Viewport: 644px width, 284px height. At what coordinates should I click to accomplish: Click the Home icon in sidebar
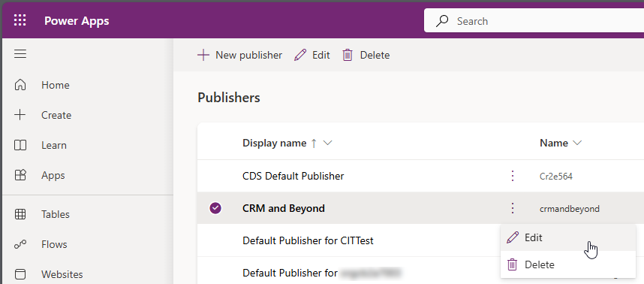pyautogui.click(x=20, y=85)
